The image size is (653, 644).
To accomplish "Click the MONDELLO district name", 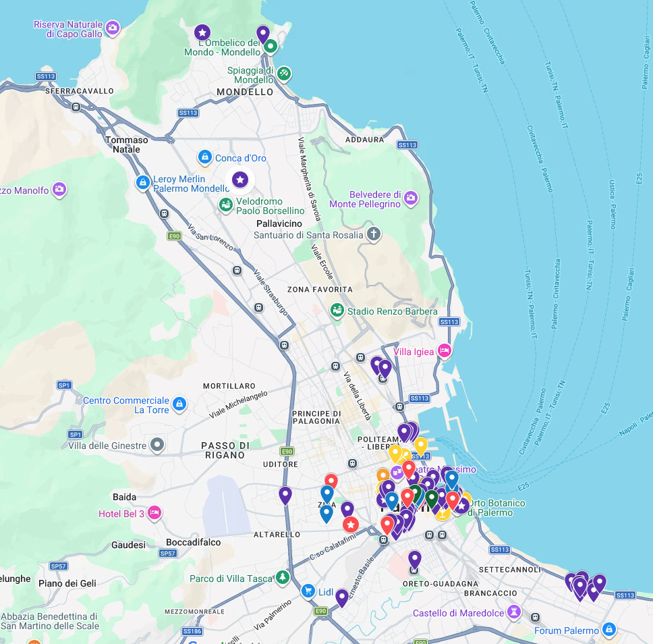I will click(x=245, y=92).
